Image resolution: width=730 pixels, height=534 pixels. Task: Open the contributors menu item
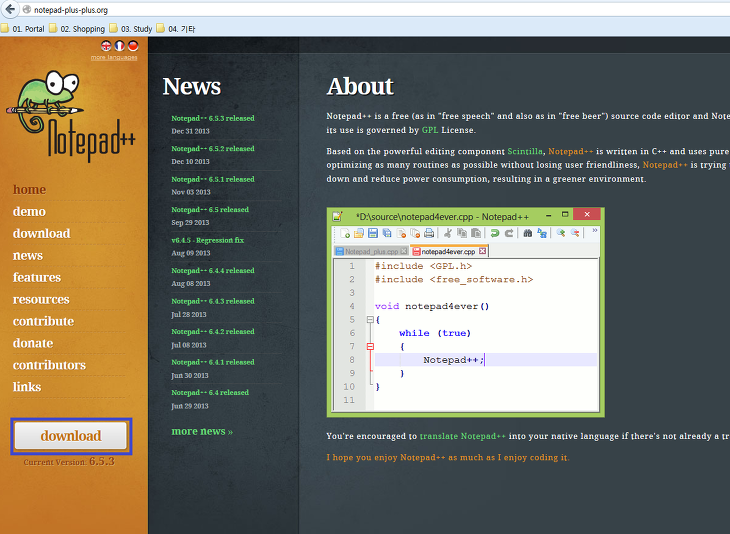49,365
